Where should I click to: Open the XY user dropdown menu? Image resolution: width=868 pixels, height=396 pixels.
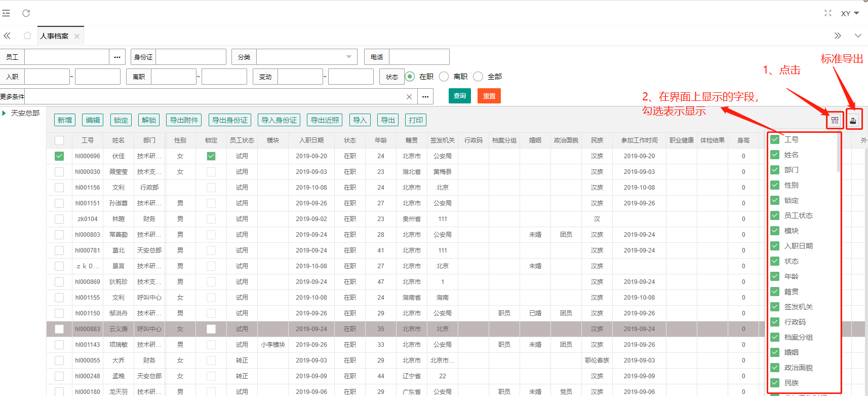[850, 13]
